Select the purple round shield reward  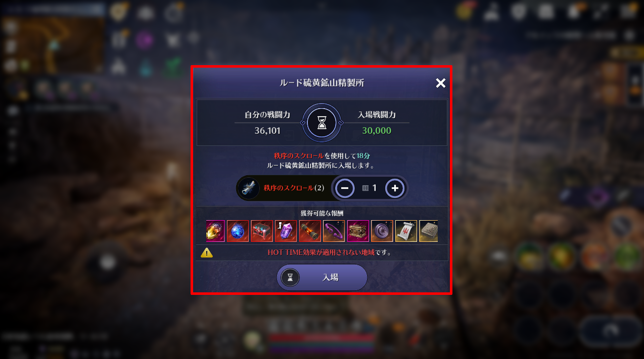pyautogui.click(x=382, y=231)
